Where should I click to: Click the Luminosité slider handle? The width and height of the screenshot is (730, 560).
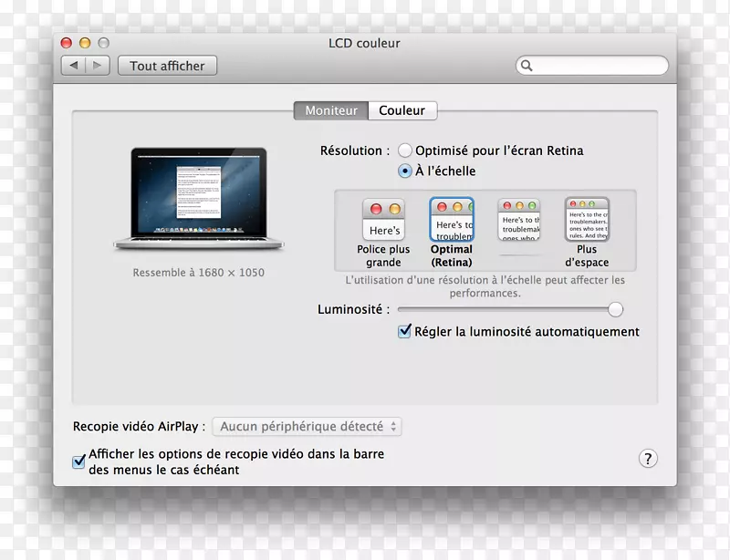[x=616, y=309]
